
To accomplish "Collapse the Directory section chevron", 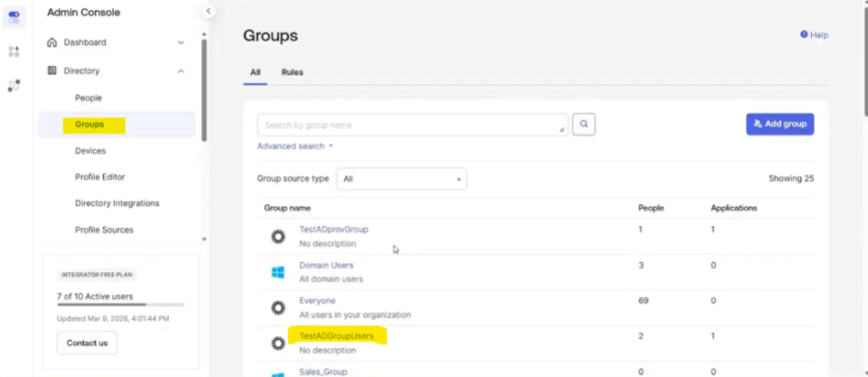I will 181,71.
